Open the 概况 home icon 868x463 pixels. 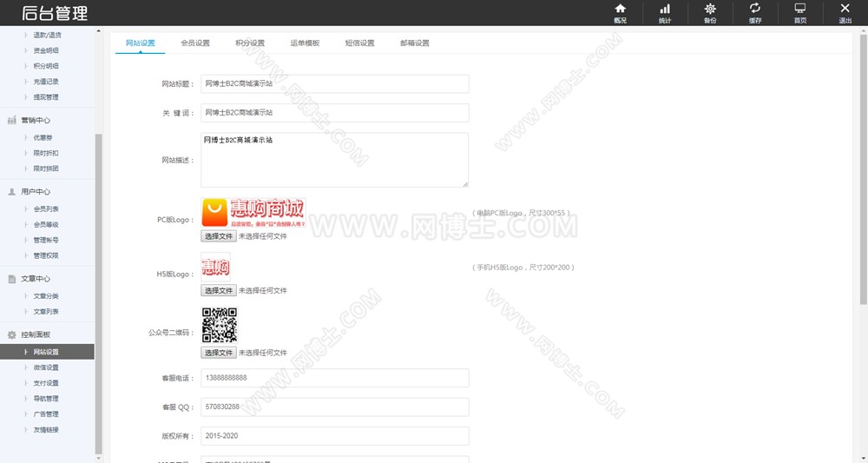pos(620,9)
